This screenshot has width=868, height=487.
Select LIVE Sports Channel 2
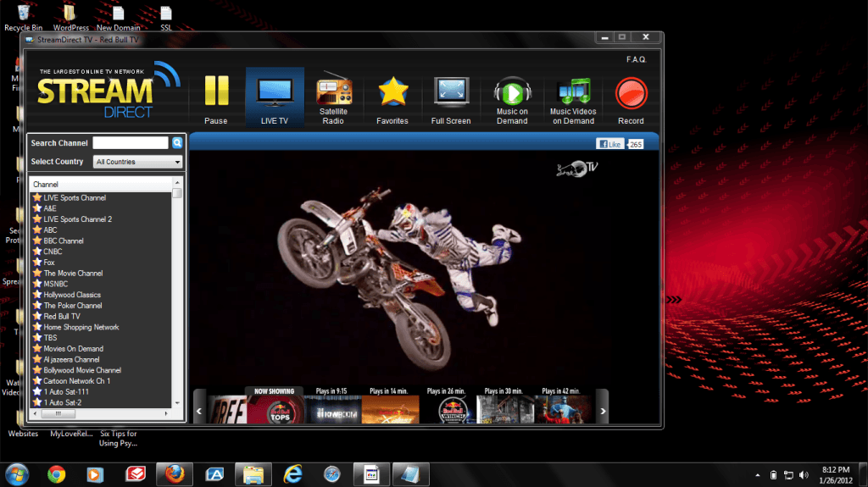(x=77, y=219)
